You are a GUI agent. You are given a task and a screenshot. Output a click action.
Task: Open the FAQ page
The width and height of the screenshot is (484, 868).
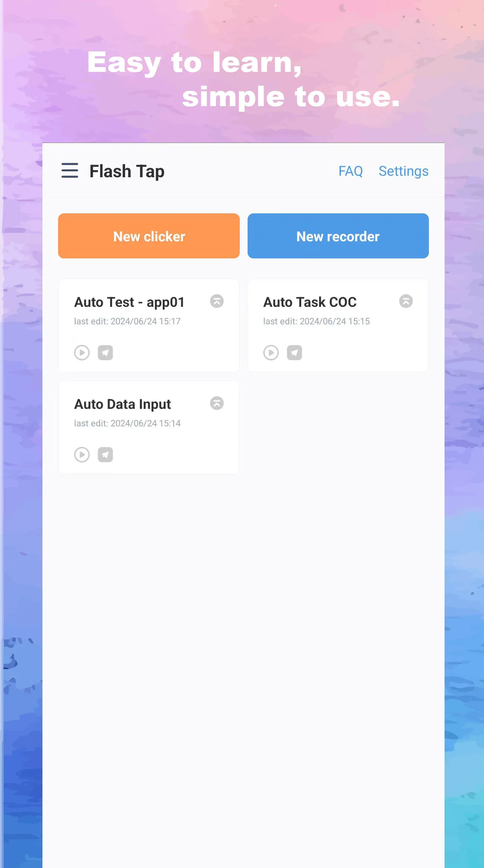point(350,171)
